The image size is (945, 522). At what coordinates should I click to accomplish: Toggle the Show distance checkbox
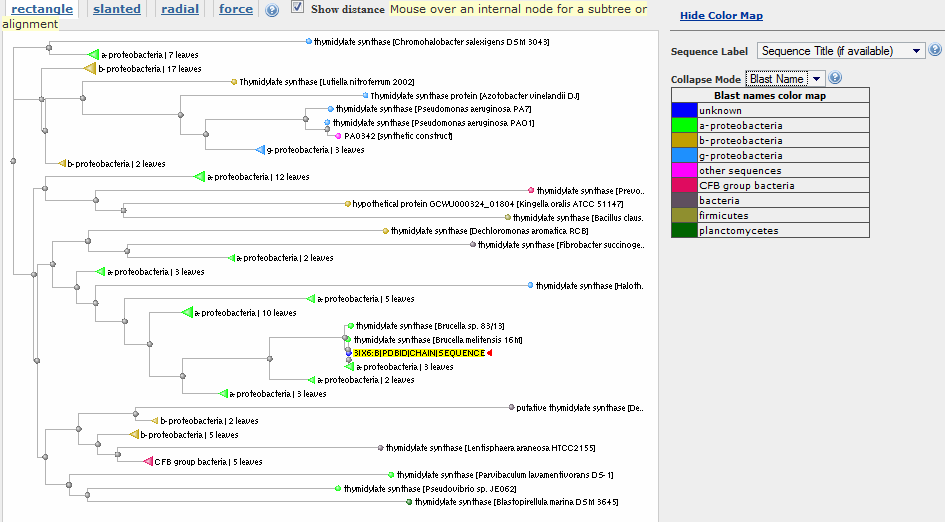[297, 7]
